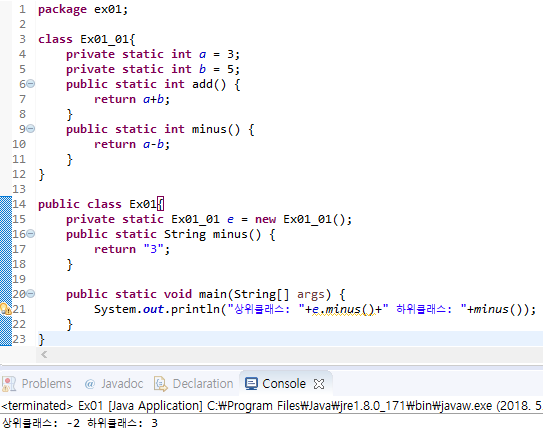Click the closing brace on line 23
Screen dimensions: 543x435
point(42,339)
